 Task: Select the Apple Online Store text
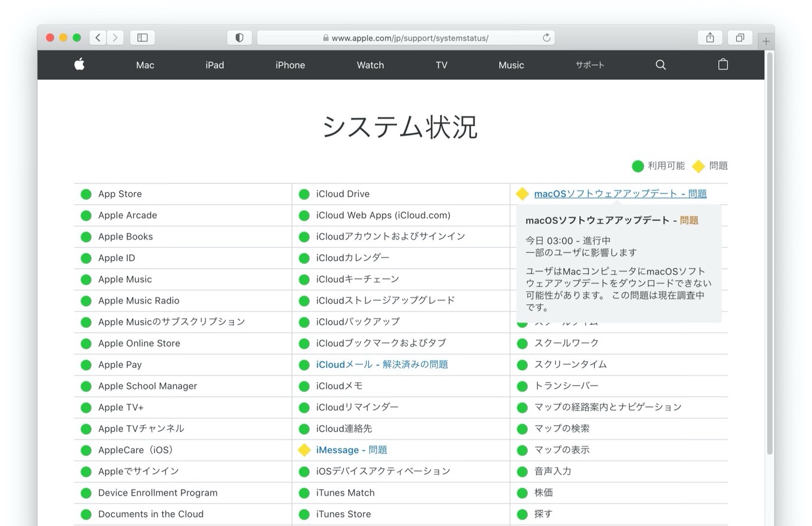point(139,343)
